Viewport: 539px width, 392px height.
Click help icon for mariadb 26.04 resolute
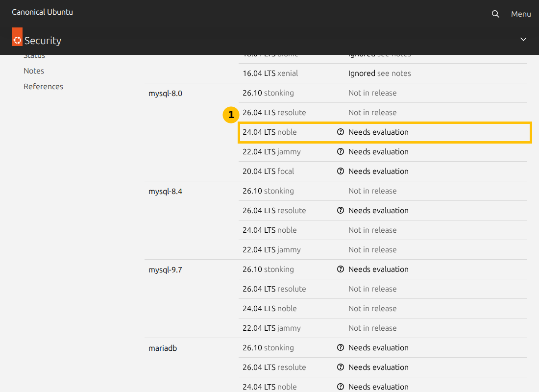[341, 367]
